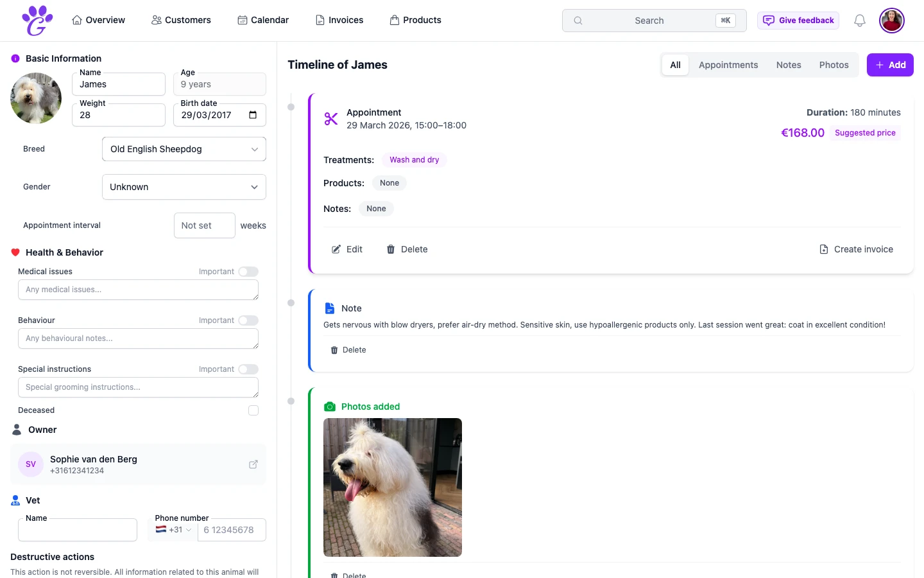Click Create invoice for the appointment
The image size is (924, 578).
(x=857, y=249)
